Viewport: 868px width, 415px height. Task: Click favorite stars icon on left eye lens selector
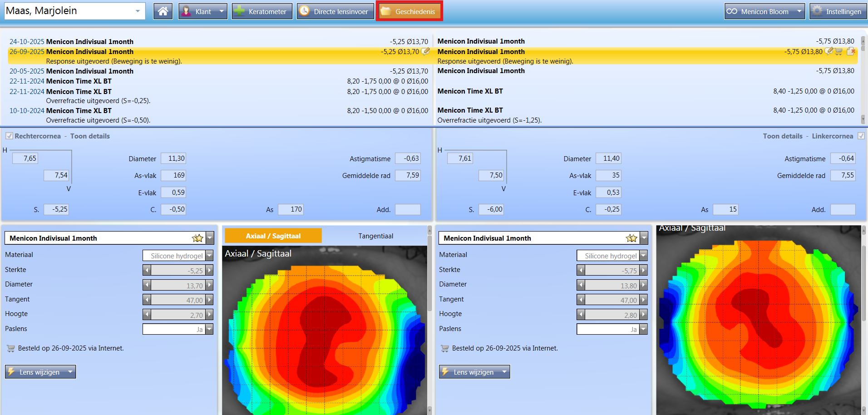(x=631, y=238)
